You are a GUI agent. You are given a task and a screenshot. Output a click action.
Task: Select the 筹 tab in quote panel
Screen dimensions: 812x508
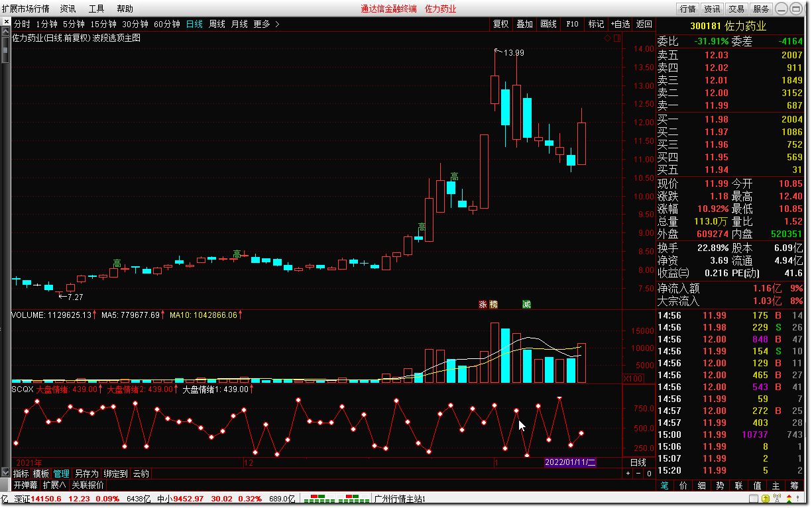click(794, 485)
